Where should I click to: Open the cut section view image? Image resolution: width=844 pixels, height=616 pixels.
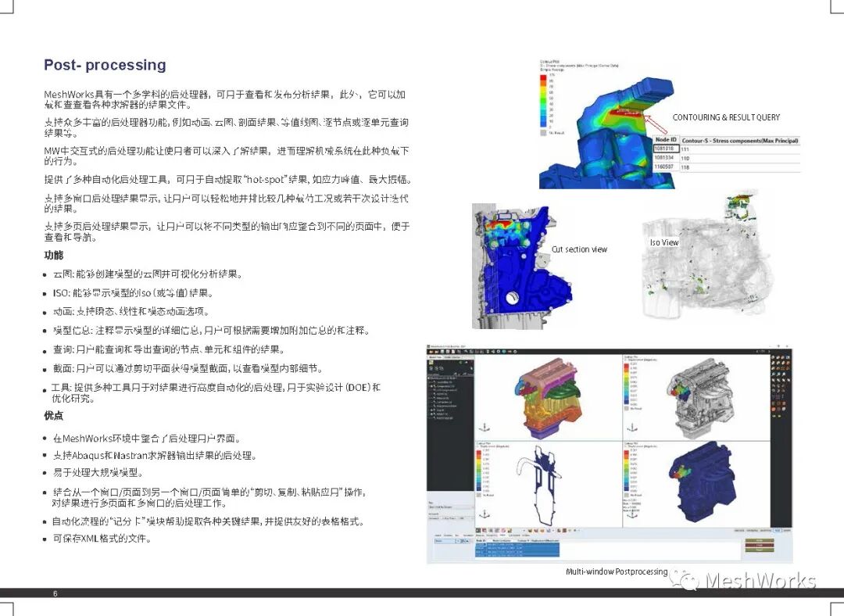pyautogui.click(x=521, y=267)
